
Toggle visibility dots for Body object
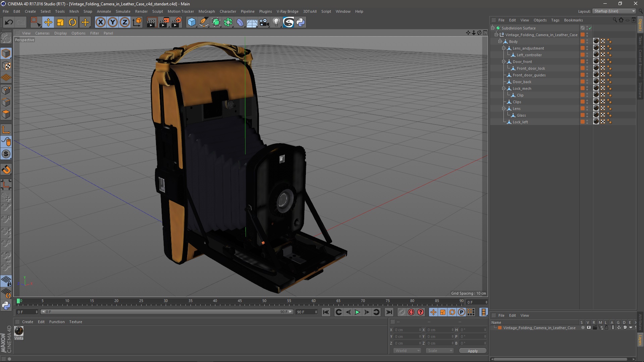587,42
